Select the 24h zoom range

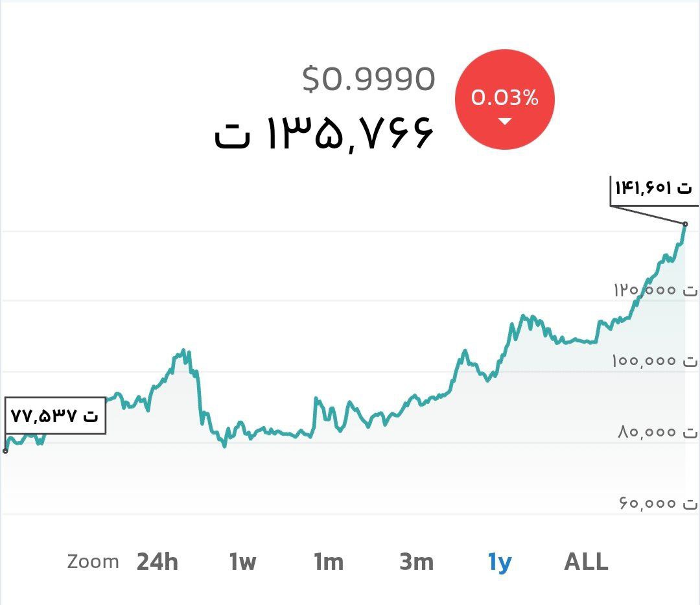[x=157, y=562]
